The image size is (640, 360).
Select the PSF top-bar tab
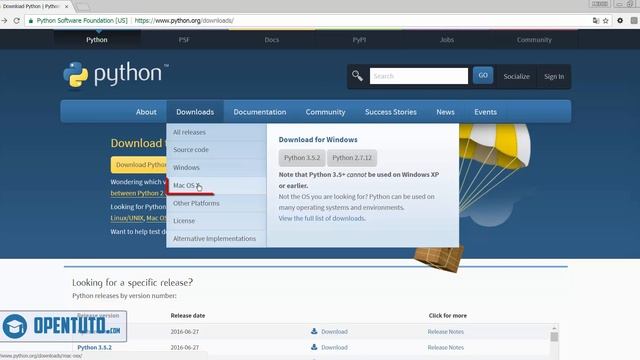coord(184,40)
